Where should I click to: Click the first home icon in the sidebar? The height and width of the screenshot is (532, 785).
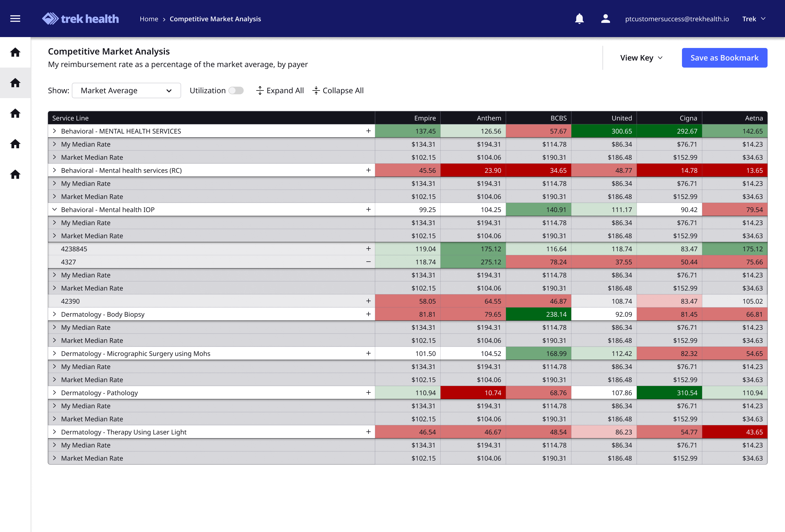click(x=15, y=52)
